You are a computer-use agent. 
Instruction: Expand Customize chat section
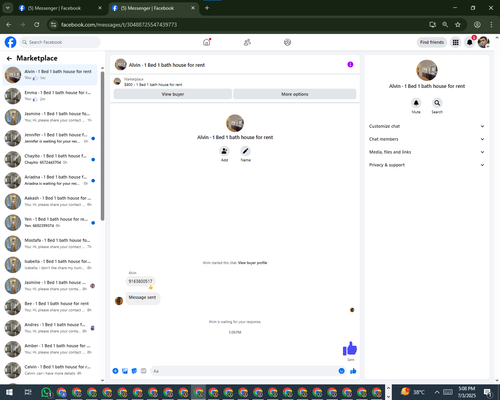click(x=427, y=126)
